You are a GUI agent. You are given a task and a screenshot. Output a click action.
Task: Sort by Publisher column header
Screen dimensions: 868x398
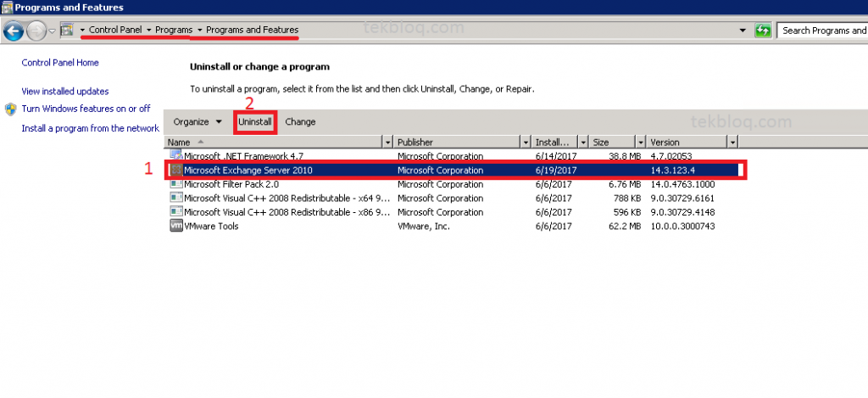(x=457, y=143)
